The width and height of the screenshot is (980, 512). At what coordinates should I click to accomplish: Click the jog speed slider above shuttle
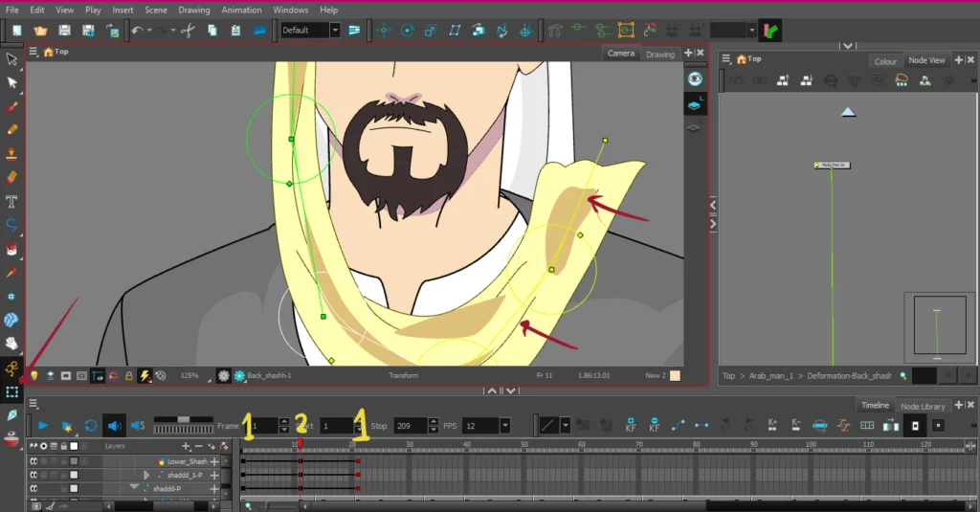pos(183,419)
